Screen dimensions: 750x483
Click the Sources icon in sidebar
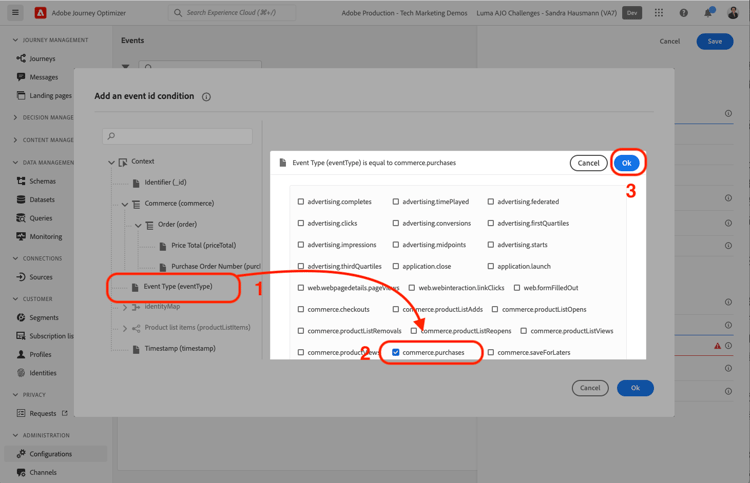(21, 277)
